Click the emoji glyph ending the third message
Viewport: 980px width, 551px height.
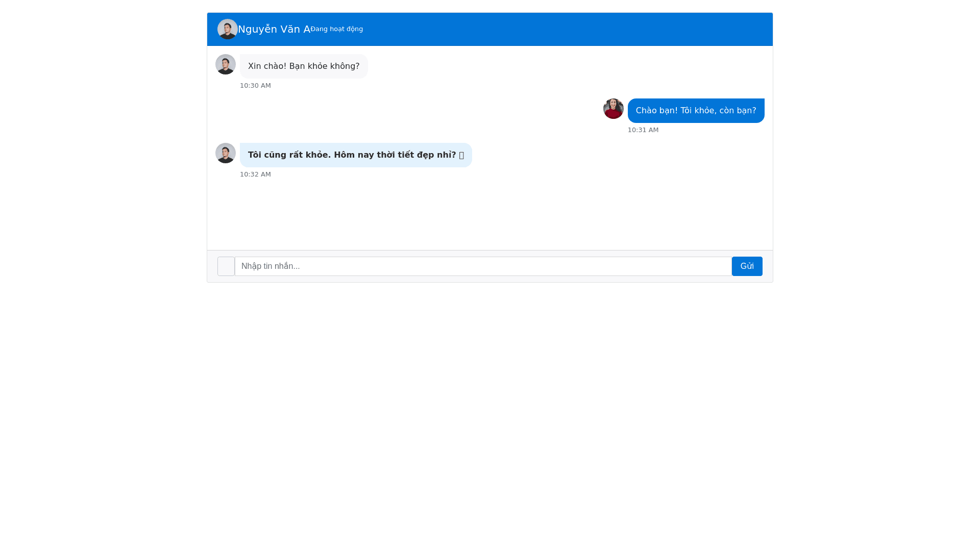click(461, 155)
